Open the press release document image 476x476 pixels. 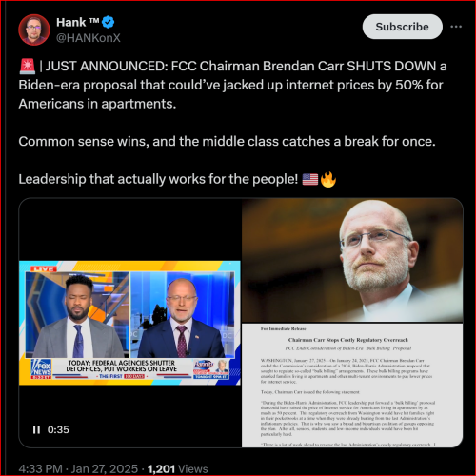click(x=352, y=386)
